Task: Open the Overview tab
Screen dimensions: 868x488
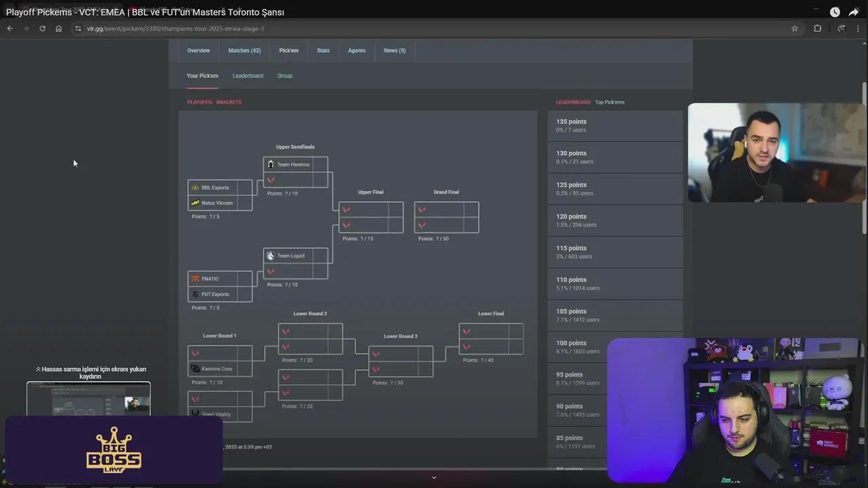Action: click(x=199, y=51)
